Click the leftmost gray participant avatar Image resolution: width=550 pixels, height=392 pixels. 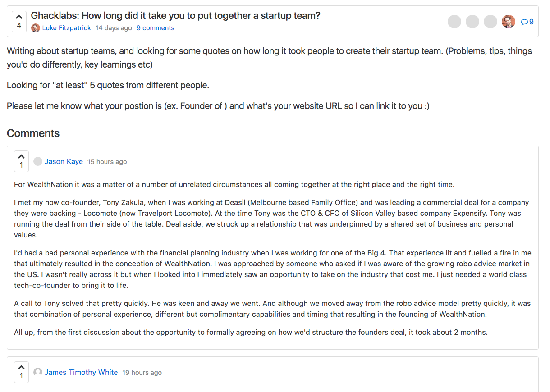point(454,22)
